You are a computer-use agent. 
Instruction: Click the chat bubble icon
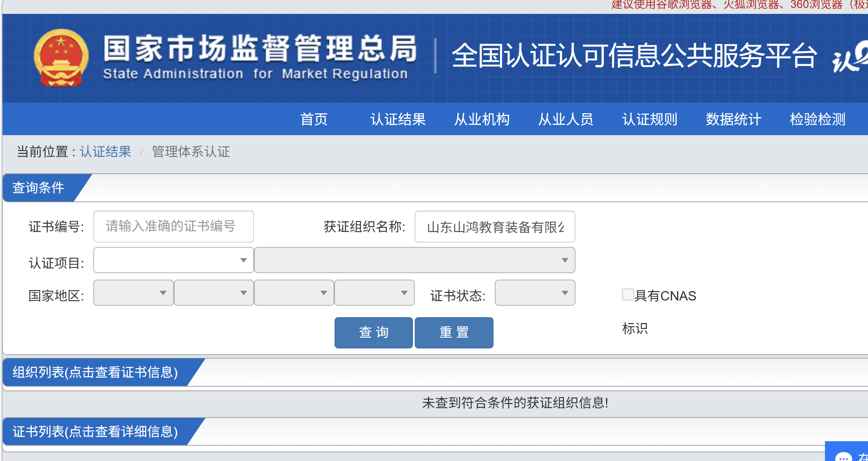coord(843,456)
